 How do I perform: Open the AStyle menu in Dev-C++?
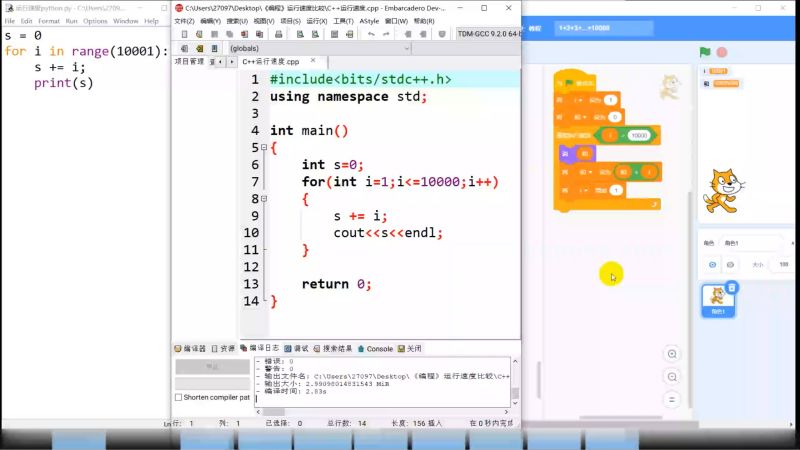click(x=369, y=21)
